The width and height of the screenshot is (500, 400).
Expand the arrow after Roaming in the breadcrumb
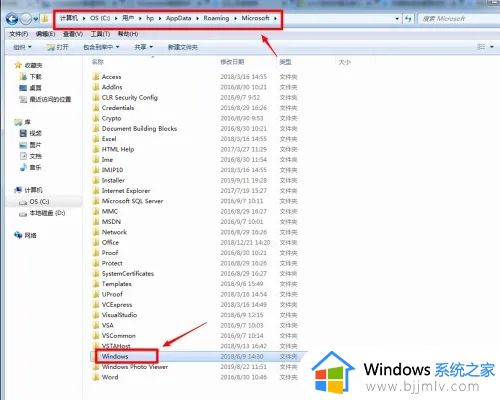[x=235, y=18]
